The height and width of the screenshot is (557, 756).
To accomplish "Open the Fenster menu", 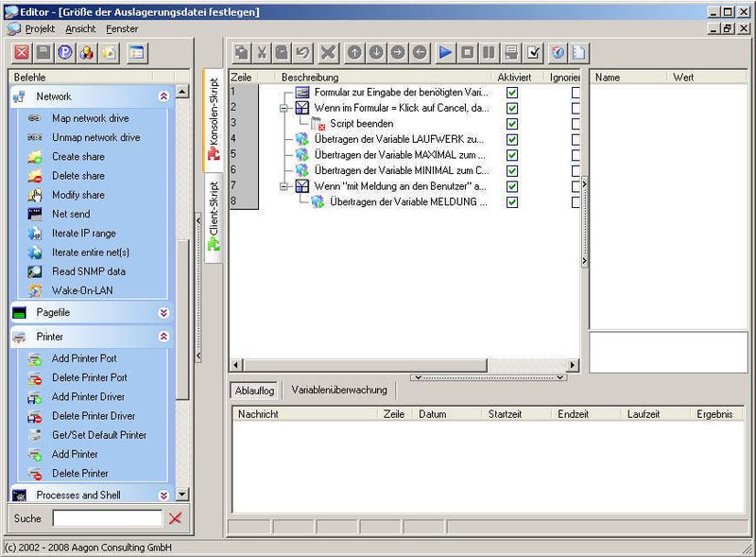I will pyautogui.click(x=122, y=29).
